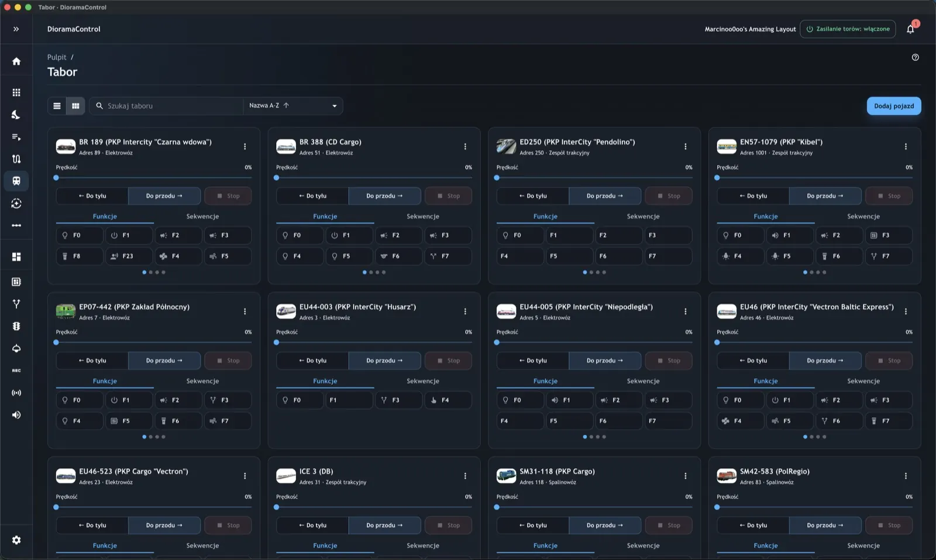Toggle F1 power function on BR 189
Image resolution: width=936 pixels, height=560 pixels.
tap(129, 235)
